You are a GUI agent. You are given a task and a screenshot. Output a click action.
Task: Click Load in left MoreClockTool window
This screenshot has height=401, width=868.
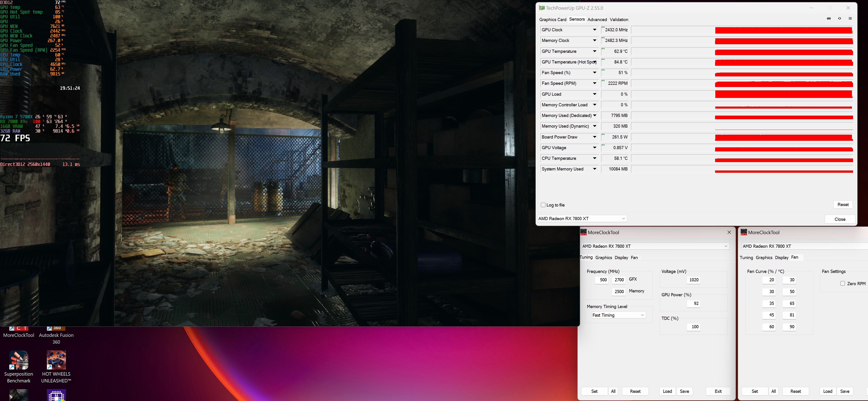(x=668, y=391)
